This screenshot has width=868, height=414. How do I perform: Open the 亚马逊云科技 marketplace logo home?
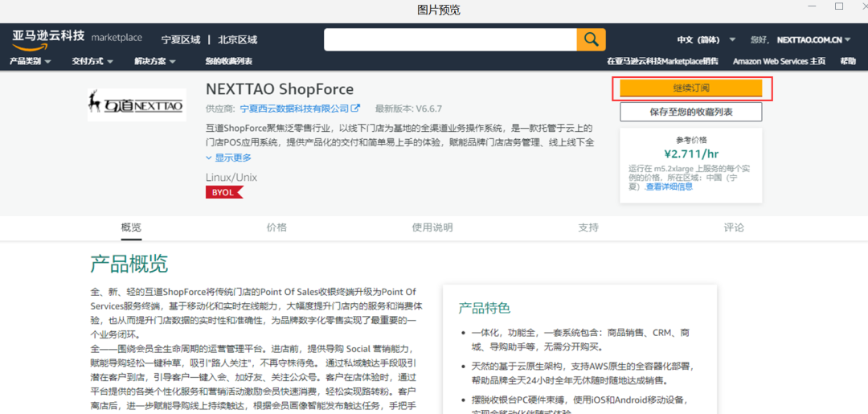click(x=77, y=39)
